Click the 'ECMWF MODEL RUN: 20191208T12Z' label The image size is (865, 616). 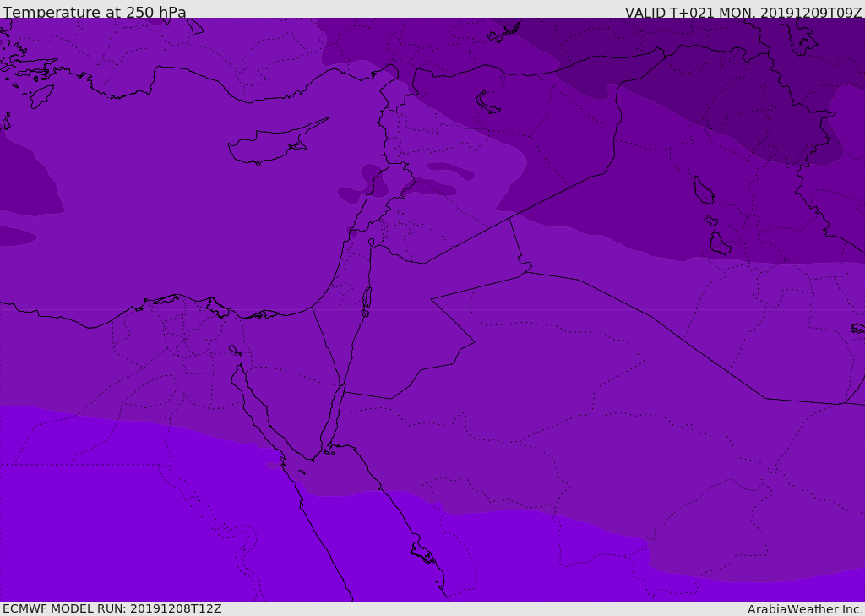tap(112, 608)
